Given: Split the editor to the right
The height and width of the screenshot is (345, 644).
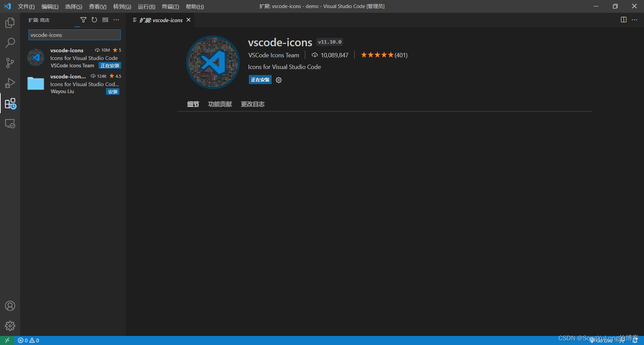Looking at the screenshot, I should [x=624, y=20].
